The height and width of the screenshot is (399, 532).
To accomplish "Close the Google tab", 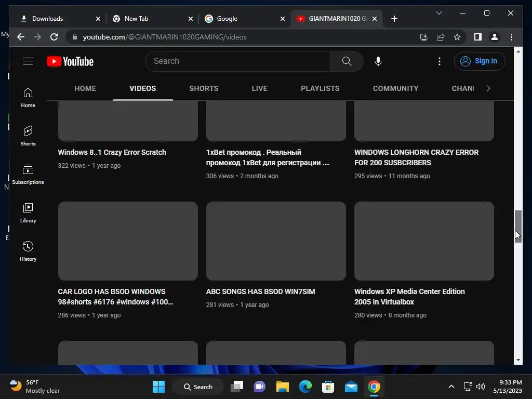I will click(x=282, y=19).
